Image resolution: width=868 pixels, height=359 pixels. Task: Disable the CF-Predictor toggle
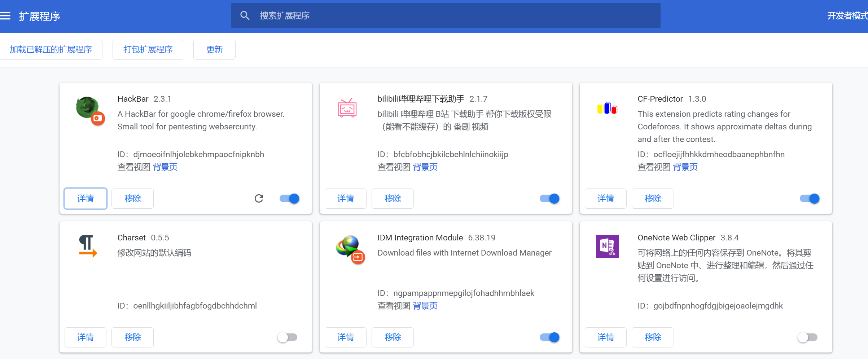click(809, 198)
